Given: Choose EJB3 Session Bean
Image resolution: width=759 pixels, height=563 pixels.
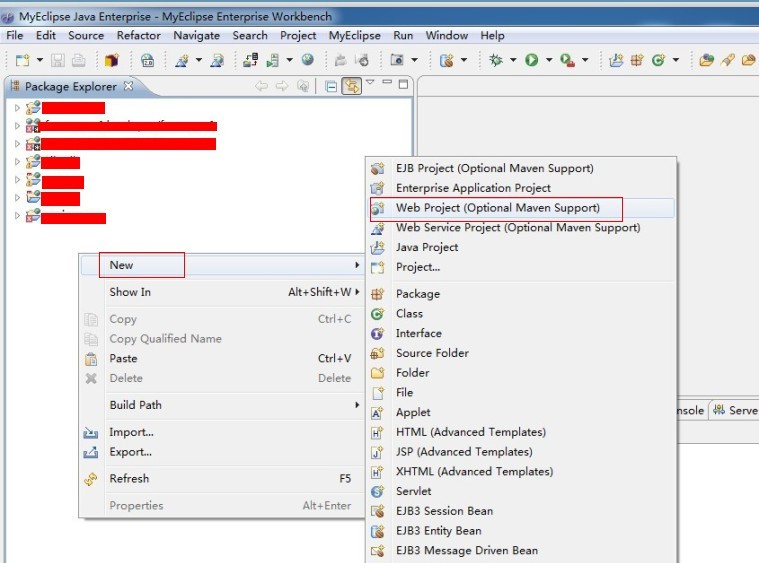Looking at the screenshot, I should [x=521, y=511].
